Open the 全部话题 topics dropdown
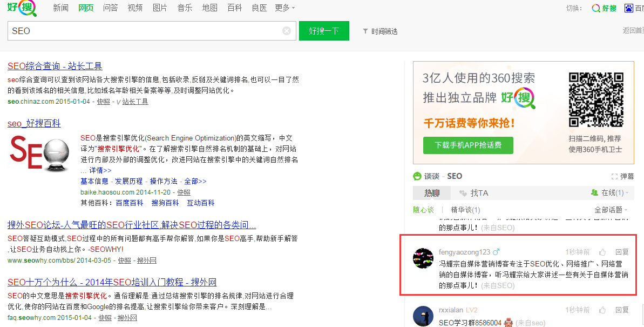The height and width of the screenshot is (327, 644). point(611,210)
